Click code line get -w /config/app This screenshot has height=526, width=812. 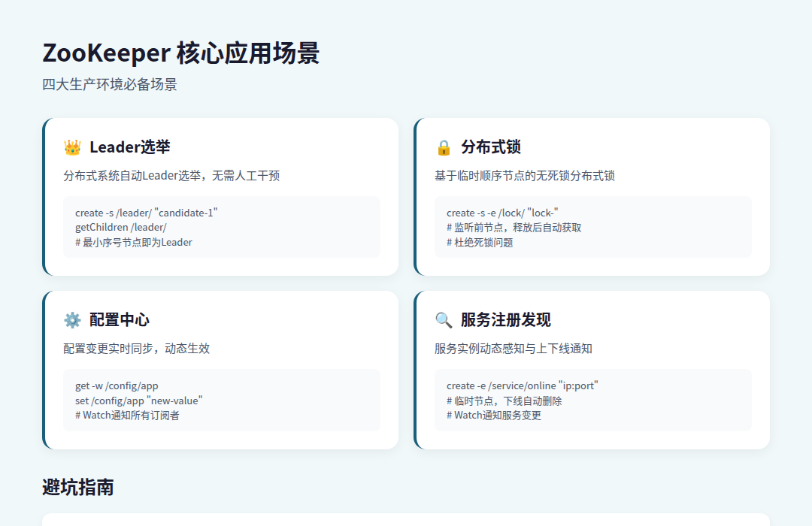point(117,385)
